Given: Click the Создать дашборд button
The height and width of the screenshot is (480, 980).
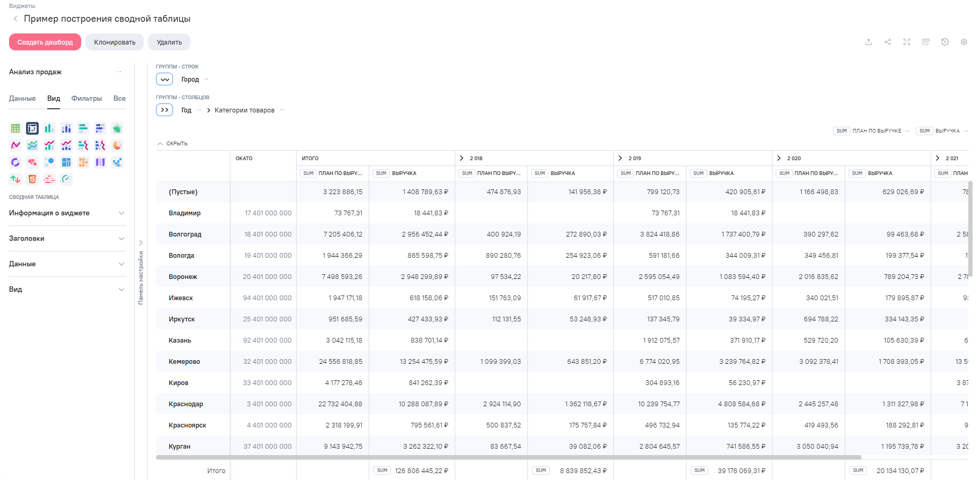Looking at the screenshot, I should pyautogui.click(x=45, y=42).
